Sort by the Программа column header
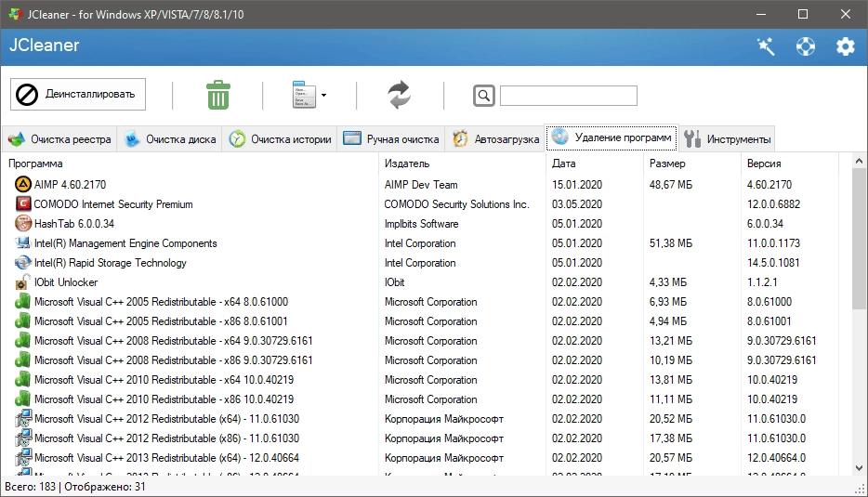The width and height of the screenshot is (868, 497). pyautogui.click(x=35, y=163)
